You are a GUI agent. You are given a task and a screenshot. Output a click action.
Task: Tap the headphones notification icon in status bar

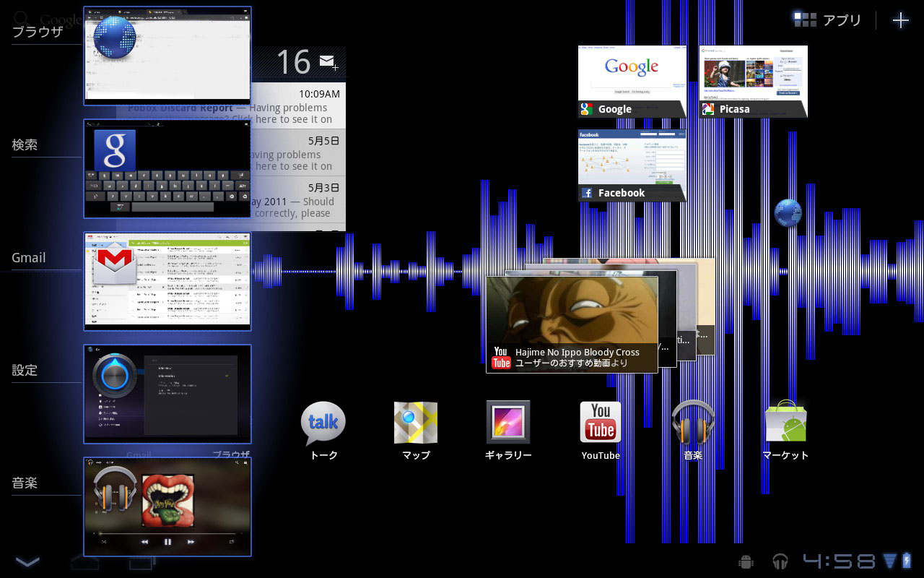pyautogui.click(x=780, y=561)
